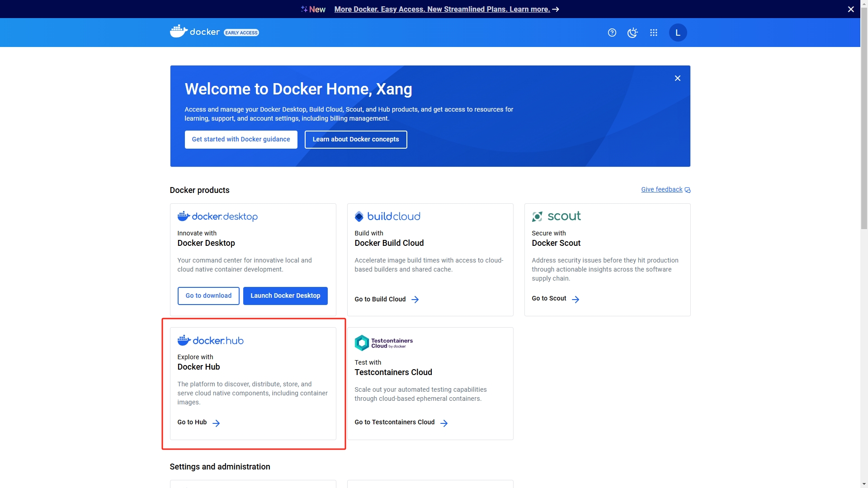The height and width of the screenshot is (488, 868).
Task: Click the EARLY ACCESS badge
Action: 241,33
